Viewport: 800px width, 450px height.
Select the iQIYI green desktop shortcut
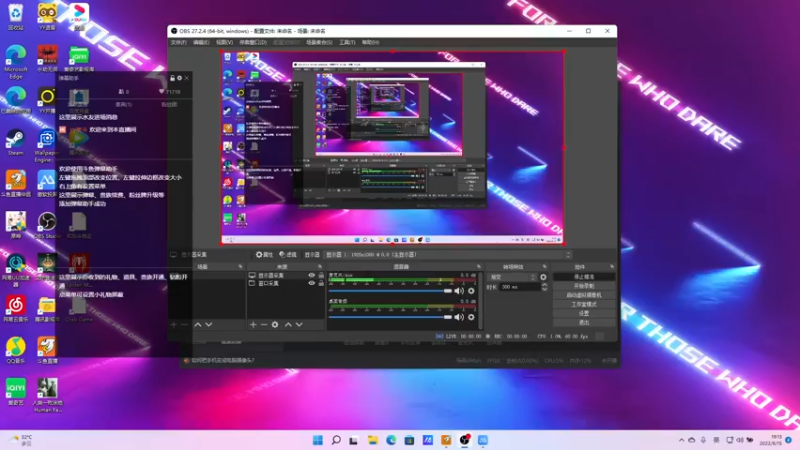(x=16, y=391)
